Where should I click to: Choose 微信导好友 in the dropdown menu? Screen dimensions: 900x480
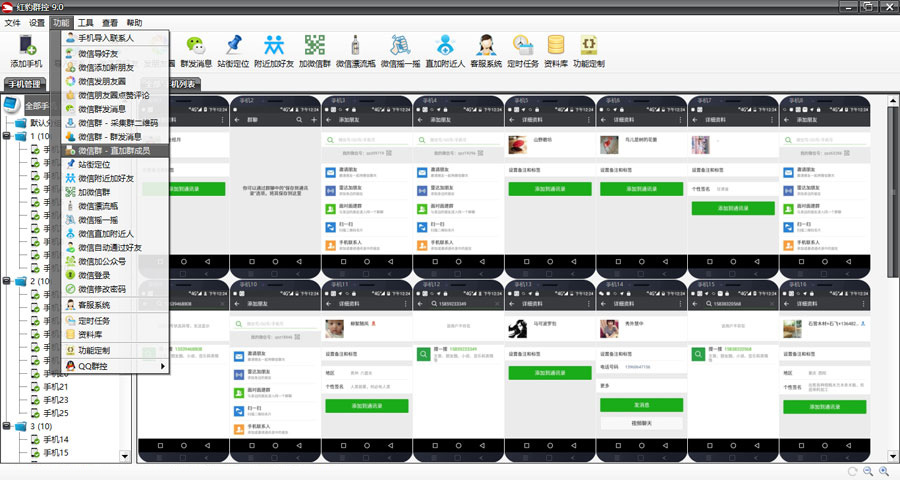pyautogui.click(x=115, y=53)
